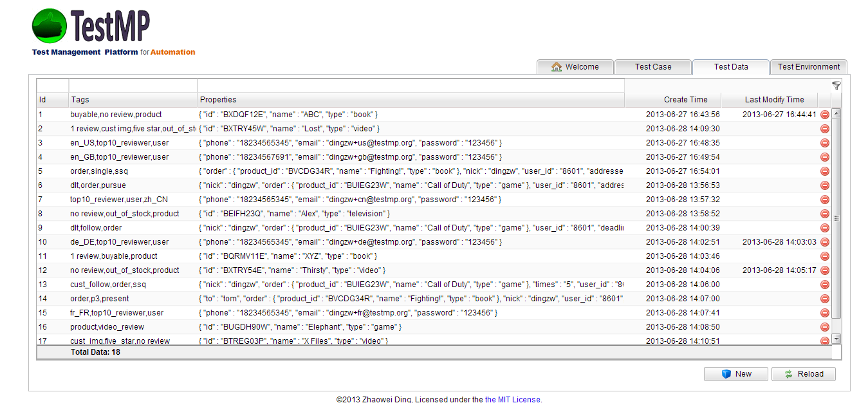Viewport: 868px width, 403px height.
Task: Open the filter icon above the grid
Action: (836, 85)
